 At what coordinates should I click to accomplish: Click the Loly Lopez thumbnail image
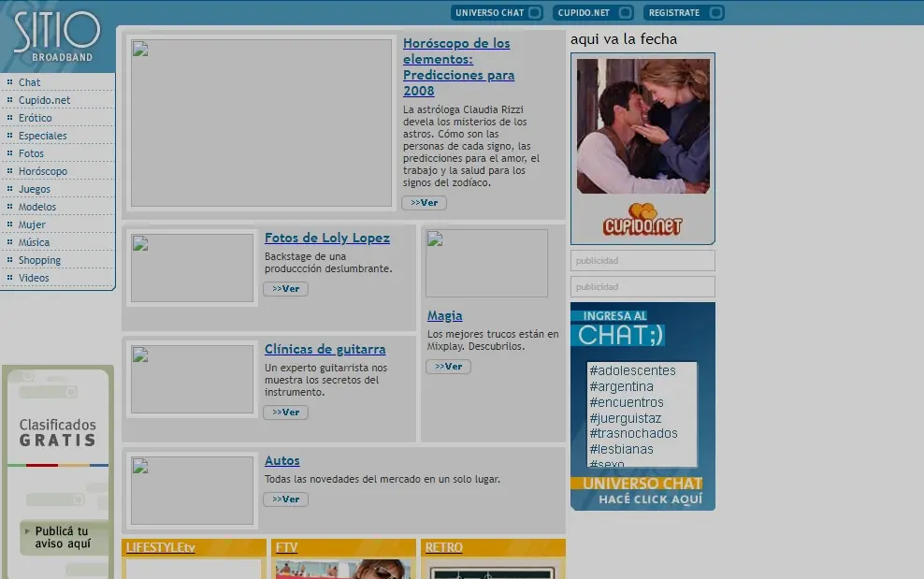(x=192, y=268)
